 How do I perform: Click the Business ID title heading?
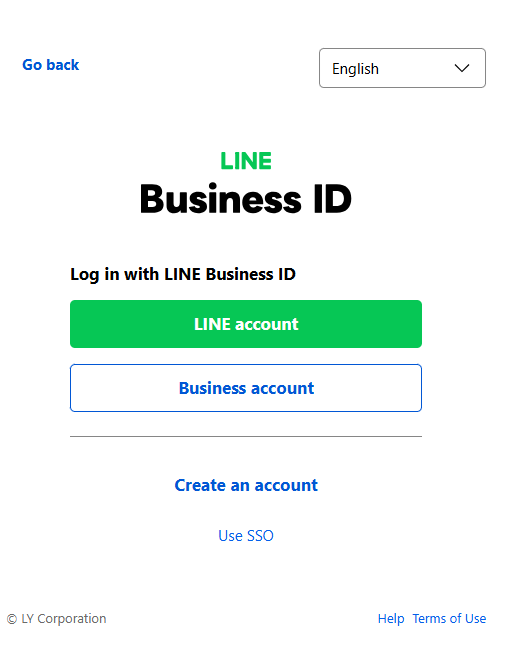[x=246, y=199]
